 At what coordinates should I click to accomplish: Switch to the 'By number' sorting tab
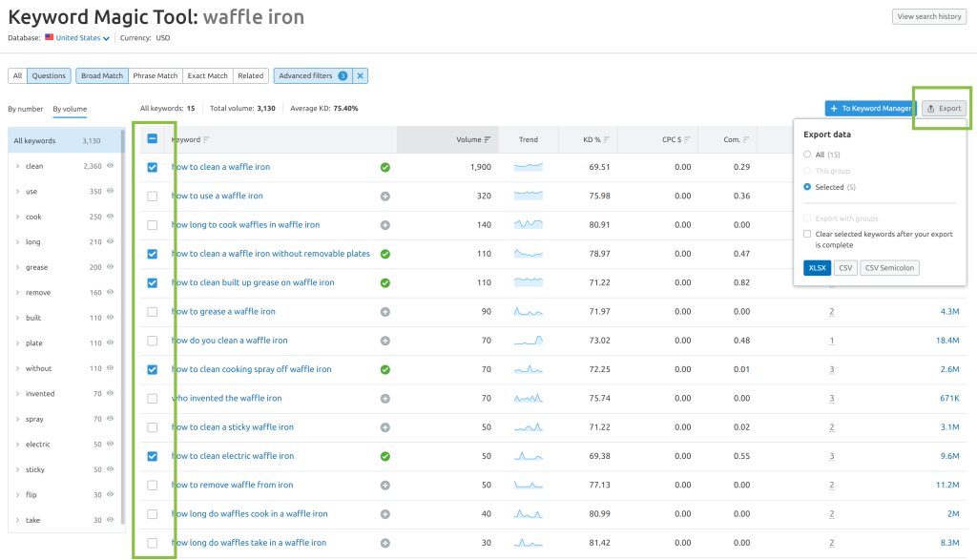pyautogui.click(x=25, y=109)
